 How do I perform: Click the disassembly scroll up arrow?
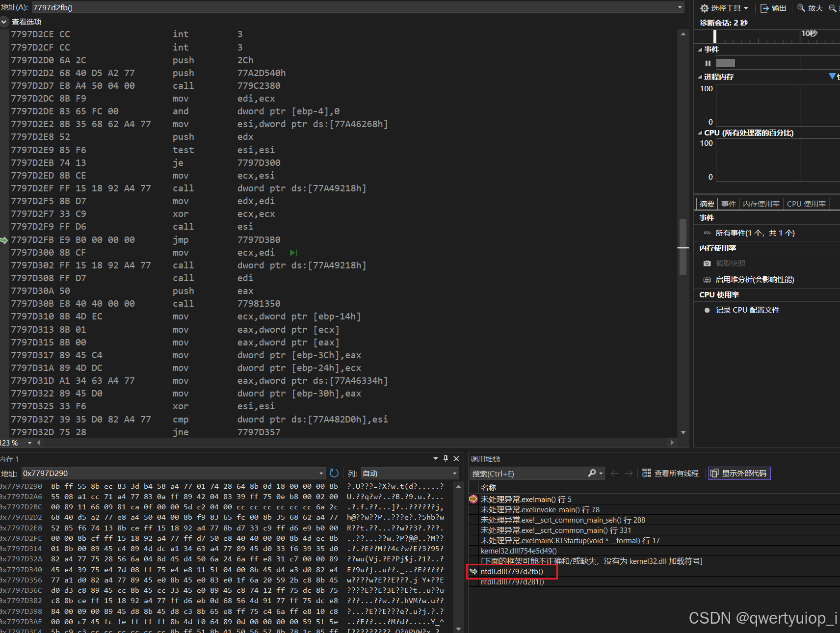(x=683, y=34)
